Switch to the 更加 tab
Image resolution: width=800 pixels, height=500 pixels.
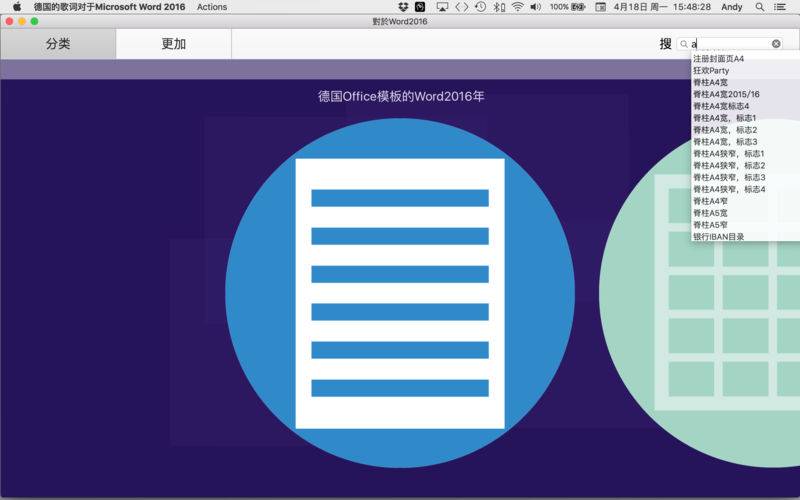click(x=173, y=44)
